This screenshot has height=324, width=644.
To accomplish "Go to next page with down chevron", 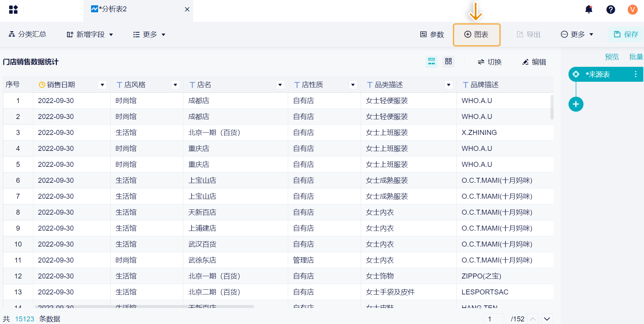I will tap(547, 319).
